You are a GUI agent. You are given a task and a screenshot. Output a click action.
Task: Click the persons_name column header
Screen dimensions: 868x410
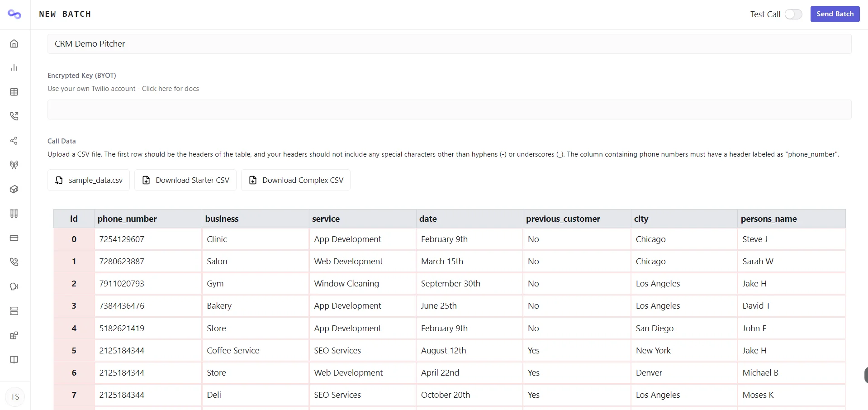click(x=792, y=219)
